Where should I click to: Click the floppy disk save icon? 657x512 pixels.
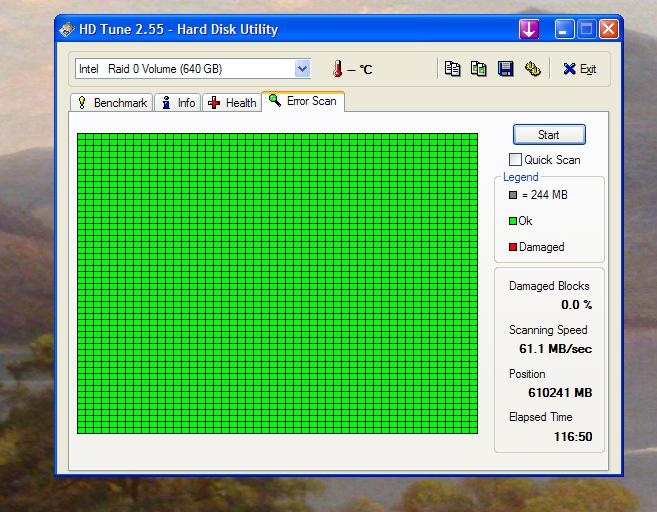505,69
